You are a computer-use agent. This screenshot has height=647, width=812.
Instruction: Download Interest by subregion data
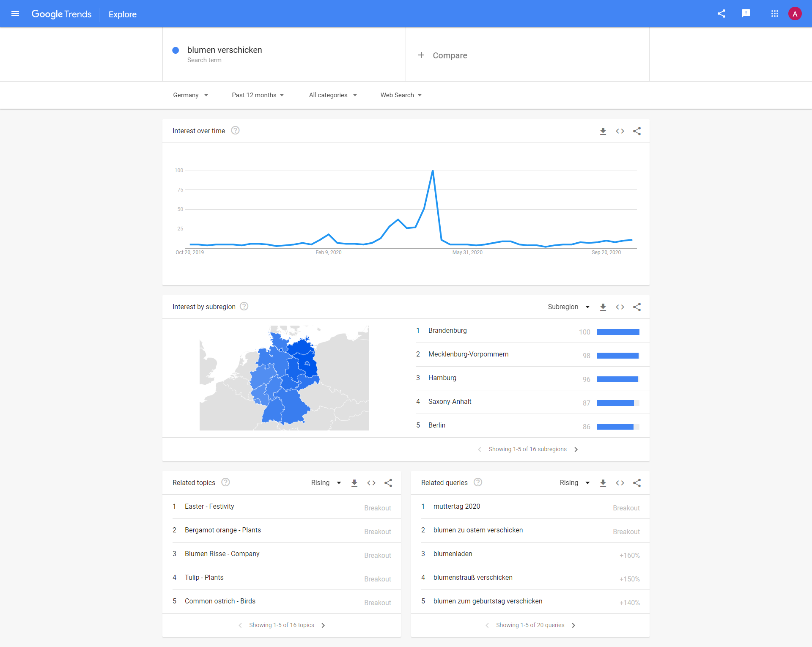pyautogui.click(x=603, y=307)
